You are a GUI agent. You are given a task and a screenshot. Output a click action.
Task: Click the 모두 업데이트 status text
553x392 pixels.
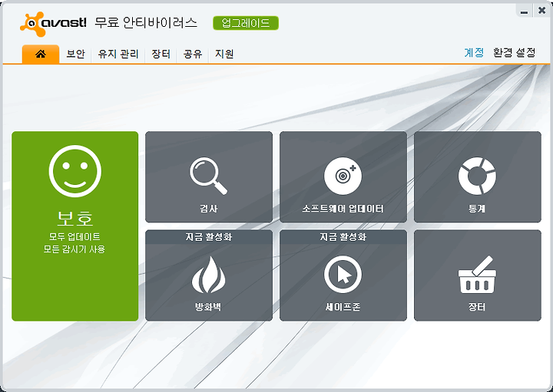pyautogui.click(x=75, y=237)
